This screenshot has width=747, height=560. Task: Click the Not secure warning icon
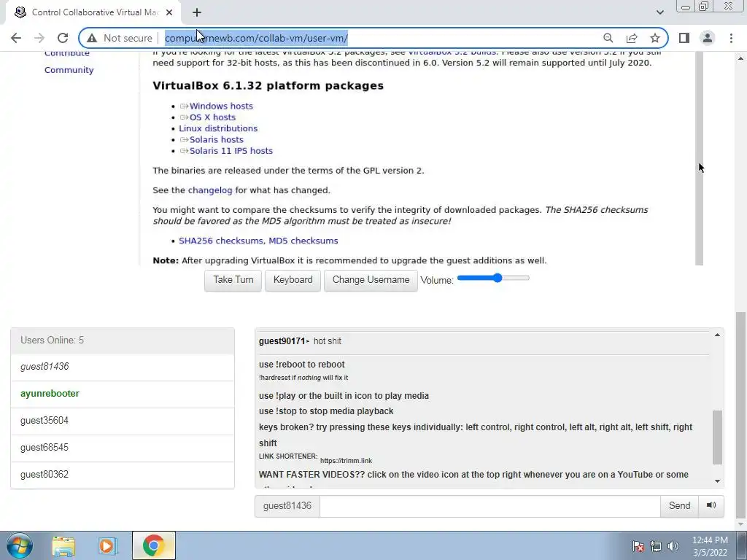coord(92,38)
